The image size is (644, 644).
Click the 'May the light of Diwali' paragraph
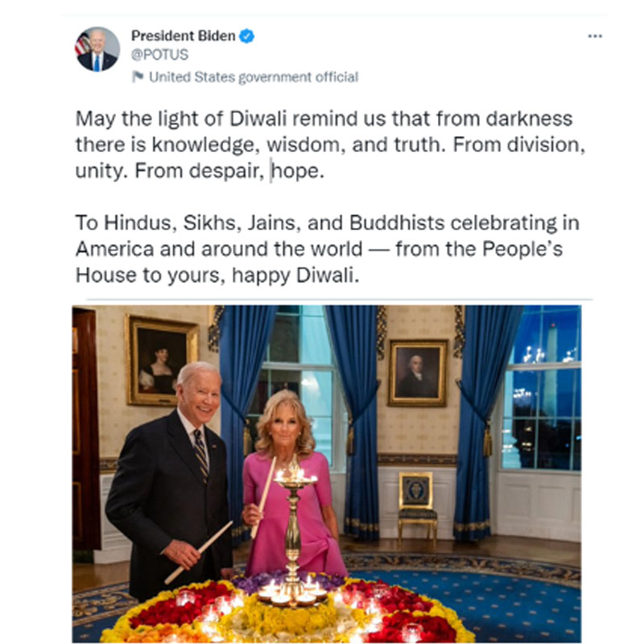[330, 145]
